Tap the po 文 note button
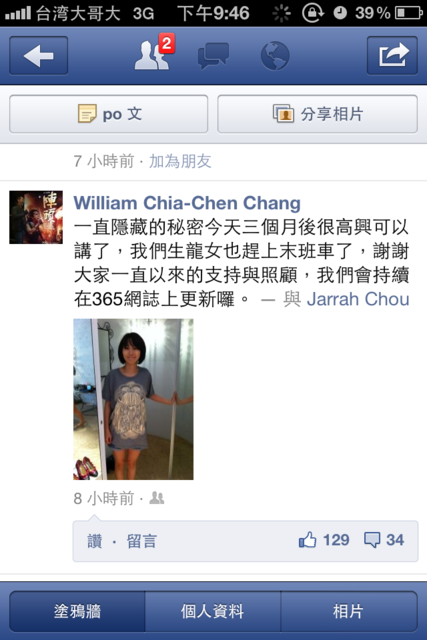The height and width of the screenshot is (640, 427). pyautogui.click(x=109, y=114)
